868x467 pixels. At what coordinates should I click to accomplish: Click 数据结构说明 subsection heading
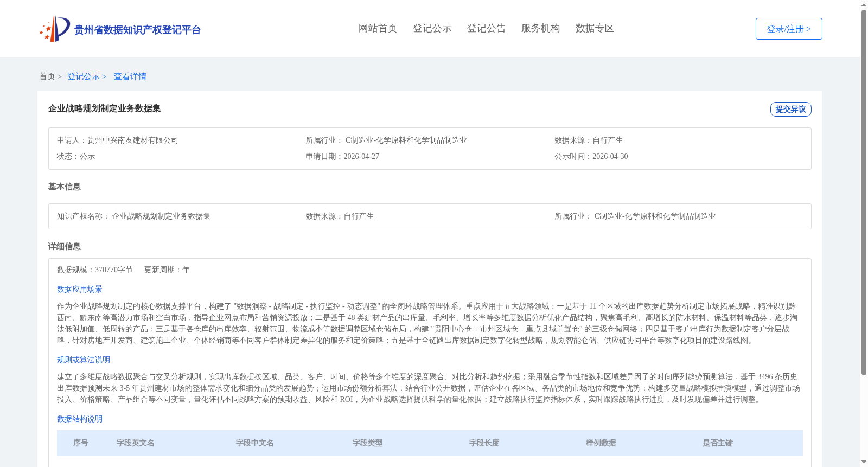click(80, 419)
